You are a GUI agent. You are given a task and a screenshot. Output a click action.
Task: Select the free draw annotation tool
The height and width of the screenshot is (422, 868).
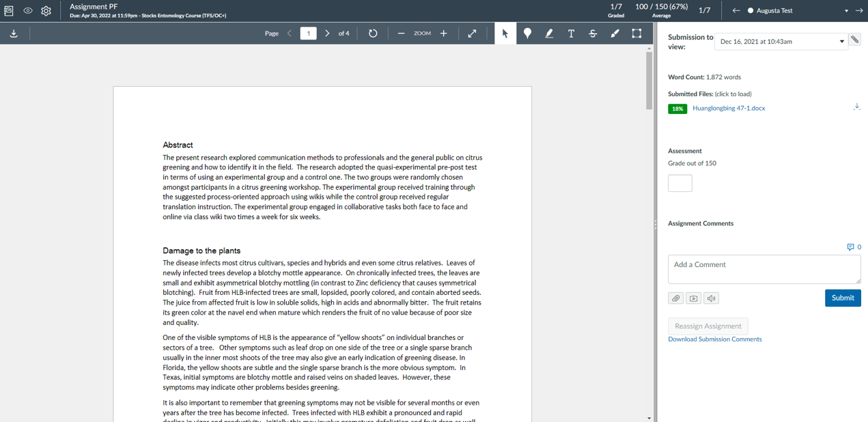(x=615, y=33)
